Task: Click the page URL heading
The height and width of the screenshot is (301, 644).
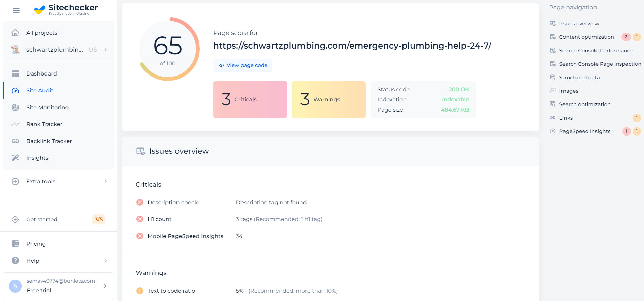Action: click(352, 46)
